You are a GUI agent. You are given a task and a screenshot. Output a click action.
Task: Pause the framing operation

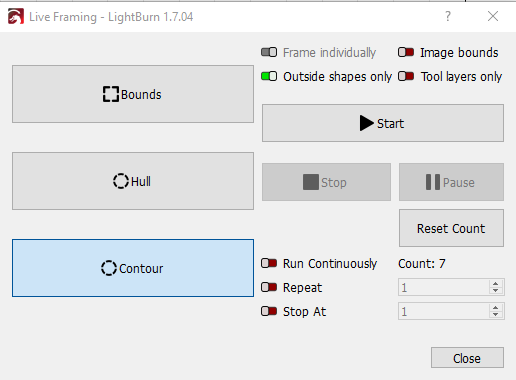coord(451,182)
